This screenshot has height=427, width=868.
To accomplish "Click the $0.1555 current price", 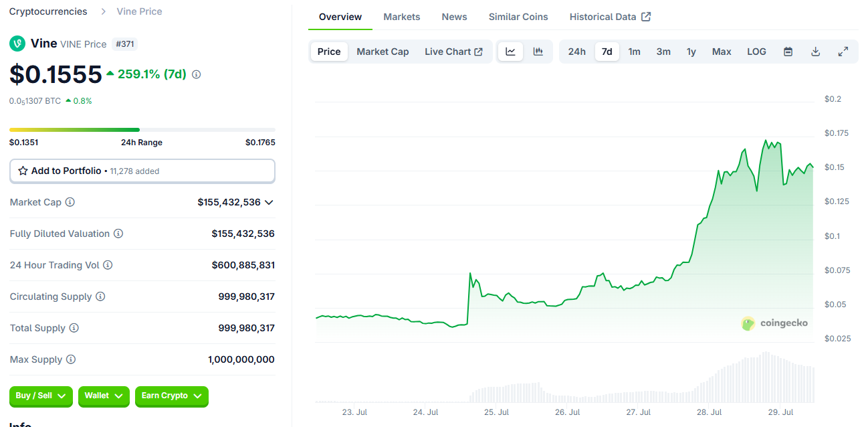I will (x=56, y=74).
